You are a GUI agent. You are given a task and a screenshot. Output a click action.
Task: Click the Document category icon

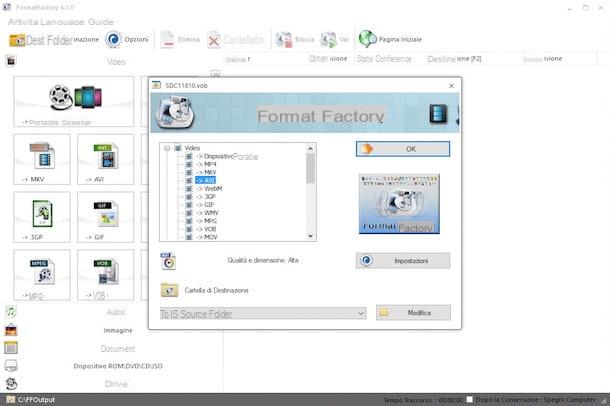(x=11, y=348)
